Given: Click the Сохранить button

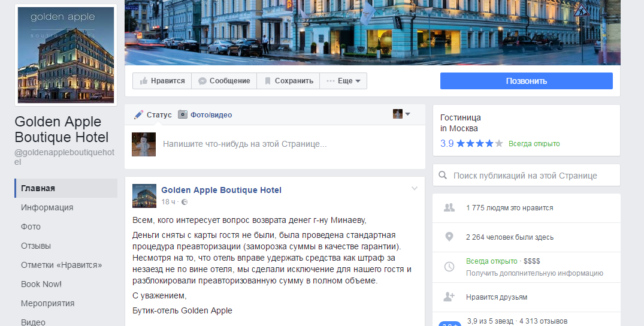Looking at the screenshot, I should pyautogui.click(x=288, y=81).
